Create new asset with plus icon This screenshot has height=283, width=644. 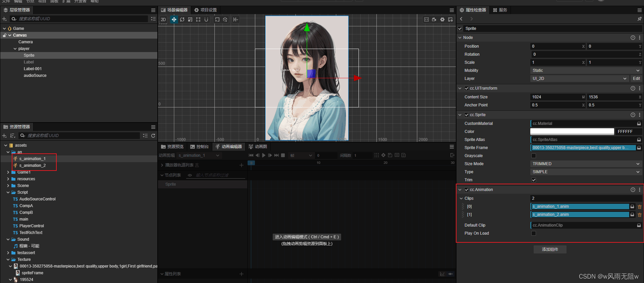coord(4,136)
